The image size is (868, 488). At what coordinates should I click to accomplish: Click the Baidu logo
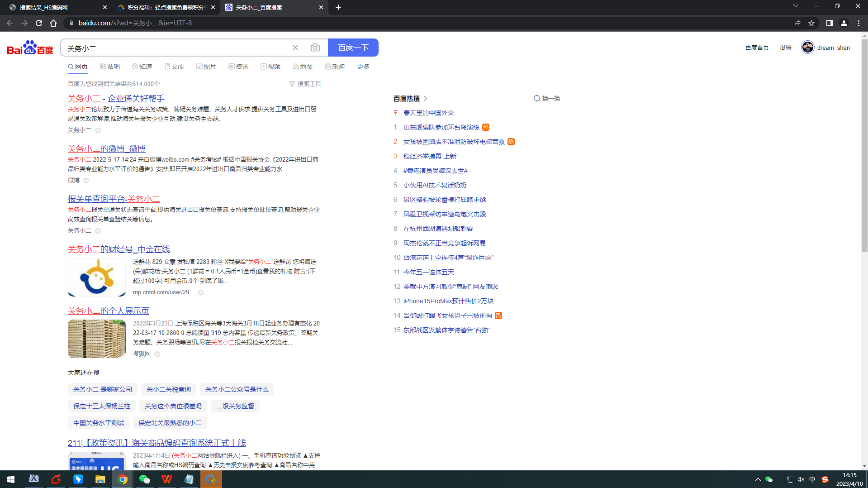pos(30,48)
